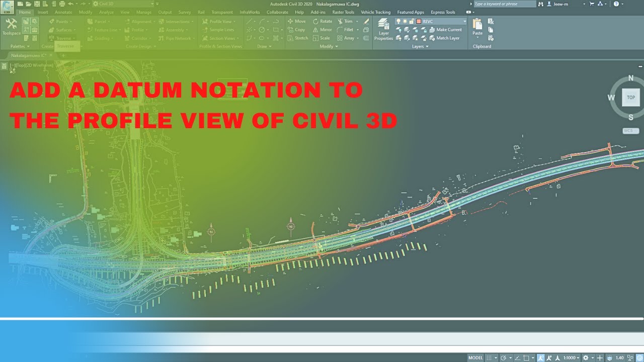The height and width of the screenshot is (362, 644).
Task: Open the Toolspace palette
Action: click(x=11, y=27)
